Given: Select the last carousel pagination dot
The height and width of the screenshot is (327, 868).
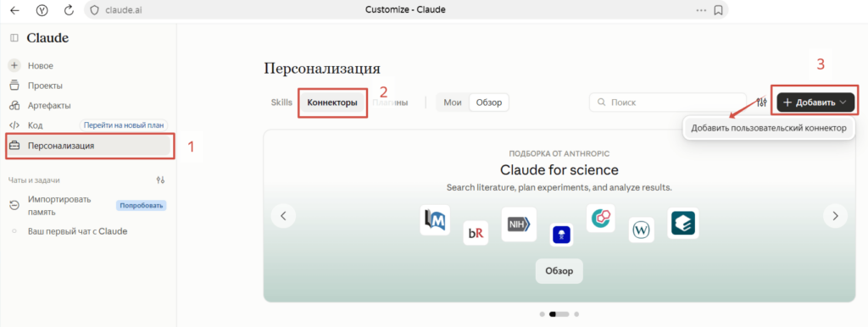Looking at the screenshot, I should [x=576, y=313].
